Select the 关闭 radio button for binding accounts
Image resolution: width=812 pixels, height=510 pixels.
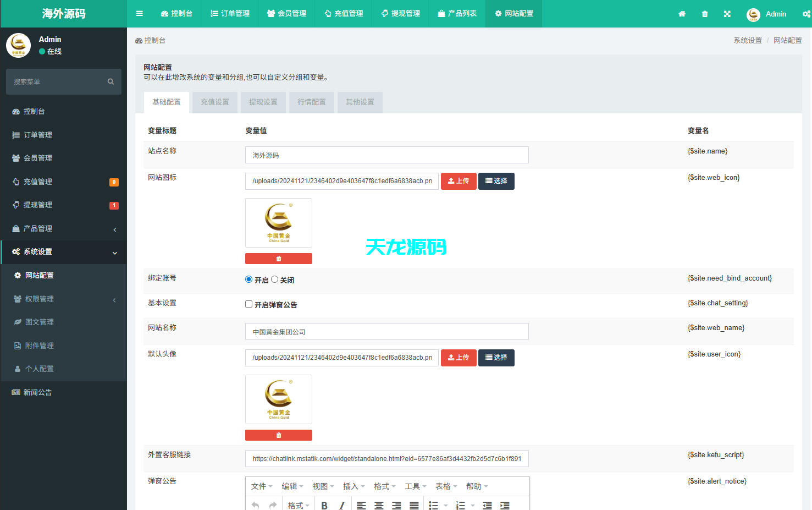click(x=274, y=279)
